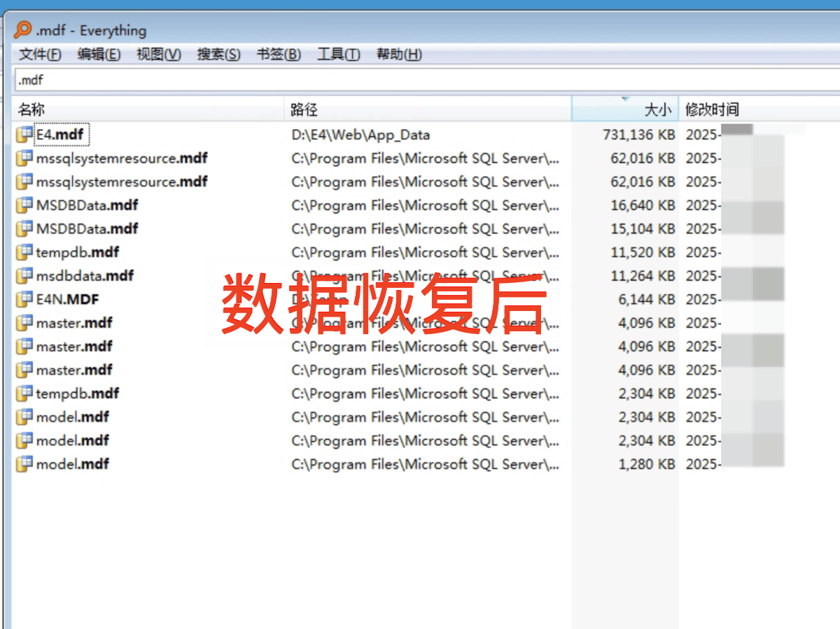Open the 文件(F) menu
Screen dimensions: 840x629
tap(40, 55)
